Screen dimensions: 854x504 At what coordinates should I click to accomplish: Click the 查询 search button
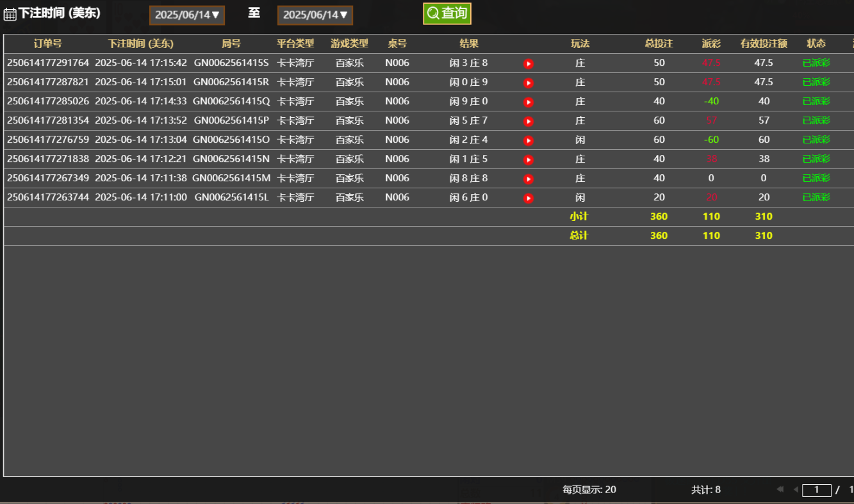tap(447, 13)
